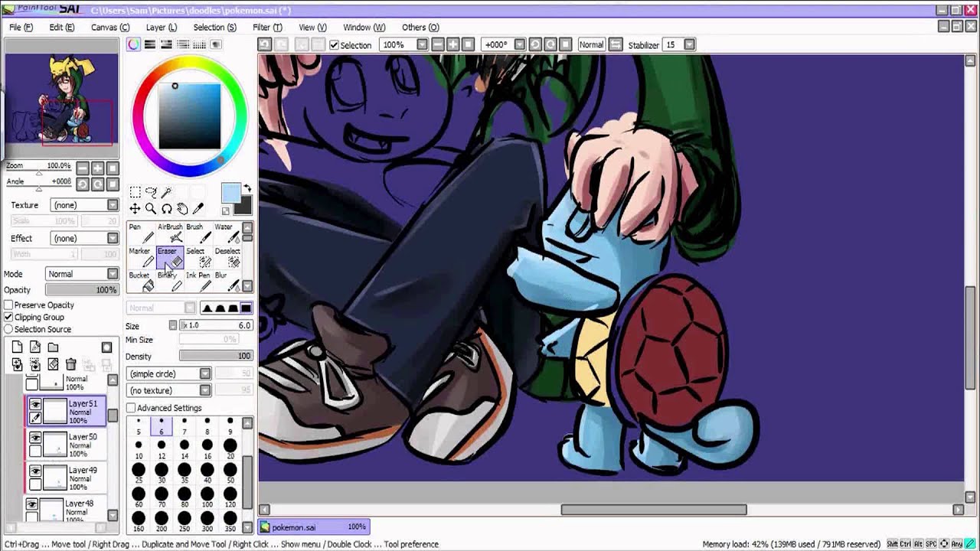Create a new layer folder
The height and width of the screenshot is (551, 980).
(x=53, y=347)
